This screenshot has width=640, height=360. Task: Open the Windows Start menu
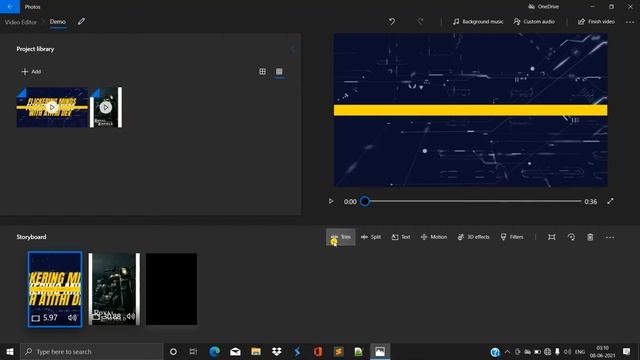pos(10,351)
